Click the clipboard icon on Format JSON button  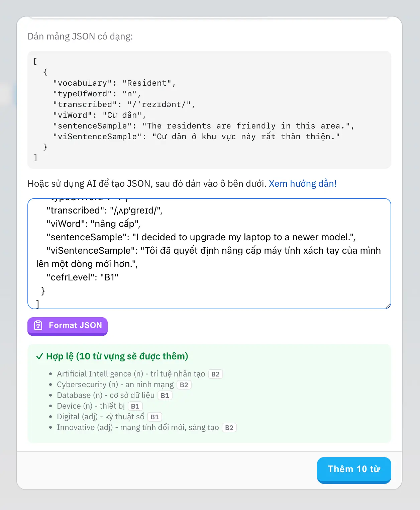coord(38,325)
